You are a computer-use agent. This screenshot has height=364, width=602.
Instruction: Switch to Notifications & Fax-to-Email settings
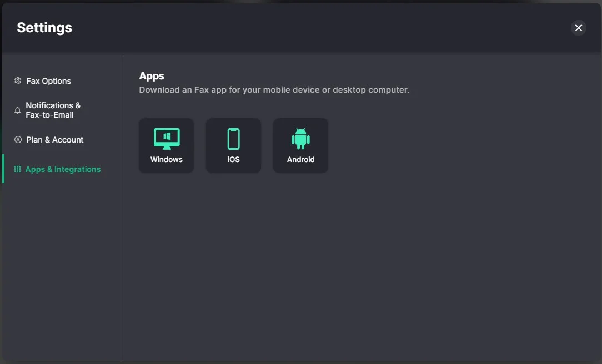[x=53, y=110]
